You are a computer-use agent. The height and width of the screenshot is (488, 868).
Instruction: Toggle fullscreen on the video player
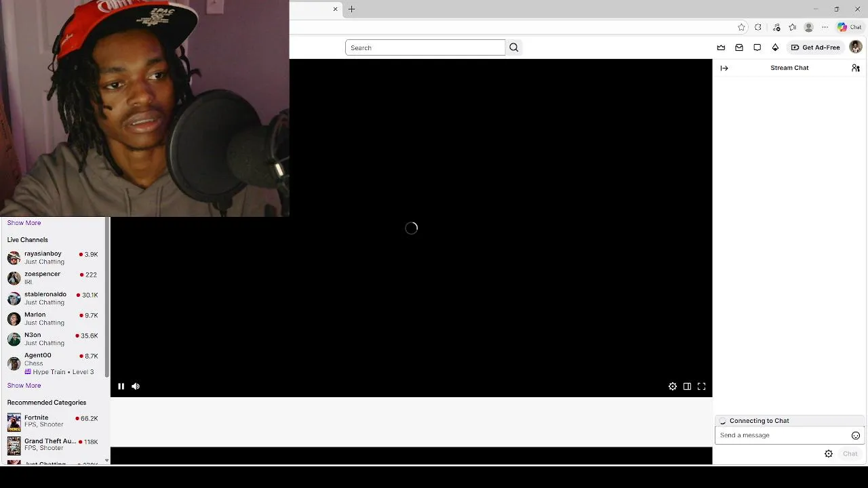click(702, 386)
